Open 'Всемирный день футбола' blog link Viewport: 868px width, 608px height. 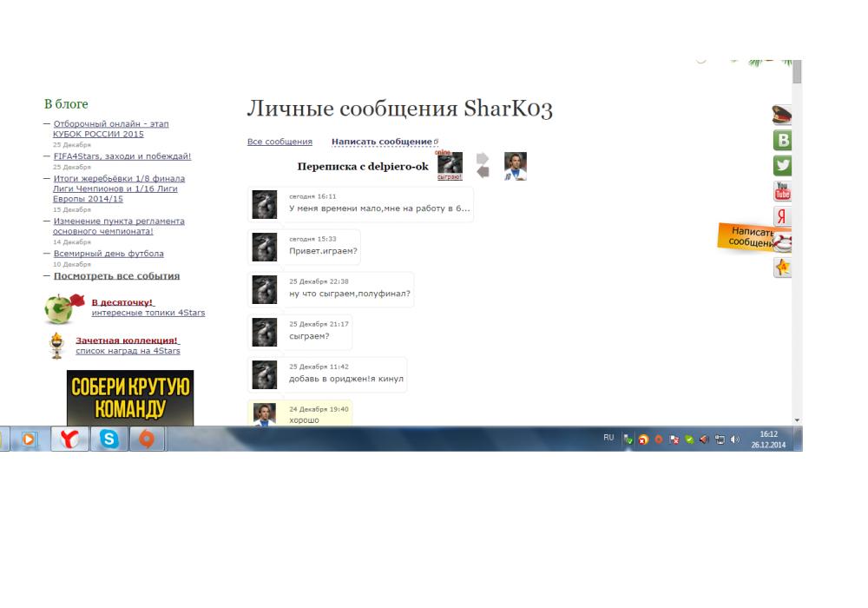click(x=108, y=254)
